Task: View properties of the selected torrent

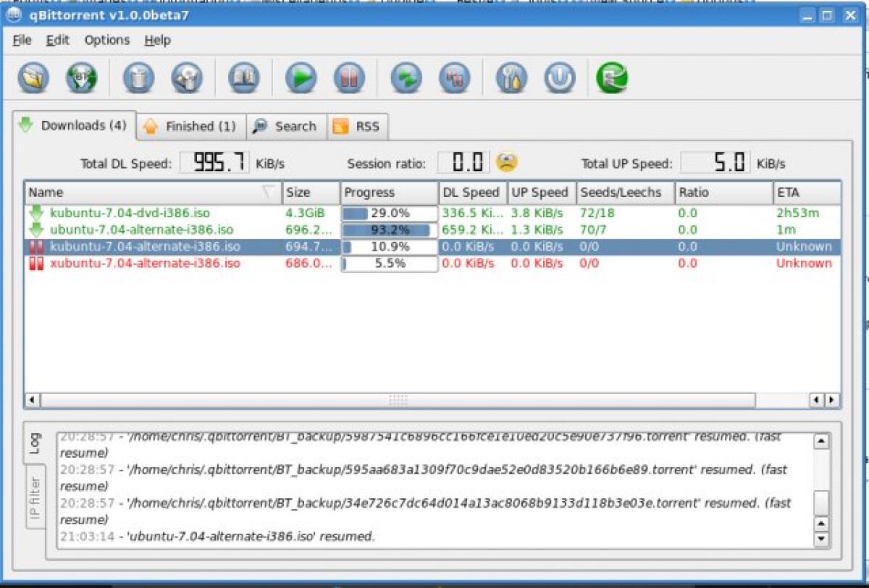Action: point(243,77)
